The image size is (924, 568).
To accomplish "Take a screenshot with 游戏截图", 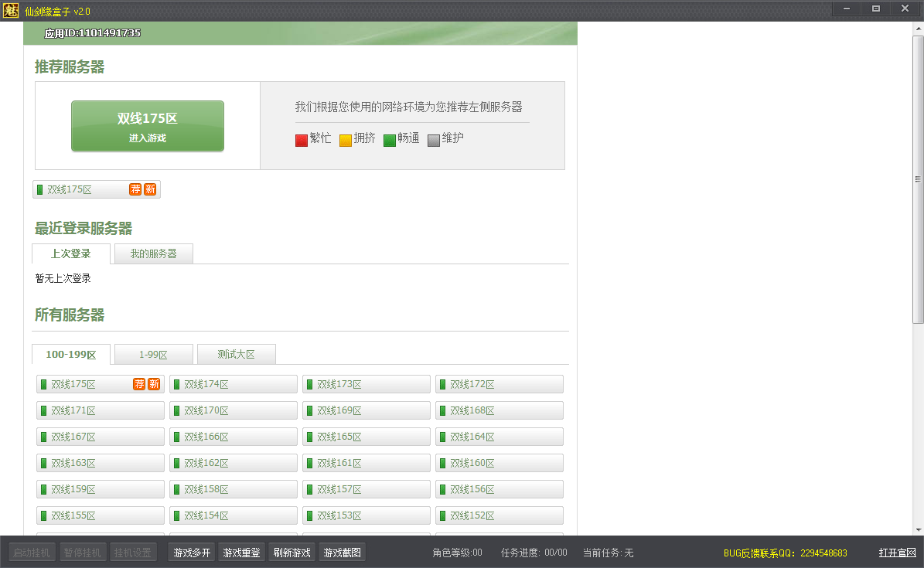I will coord(342,553).
